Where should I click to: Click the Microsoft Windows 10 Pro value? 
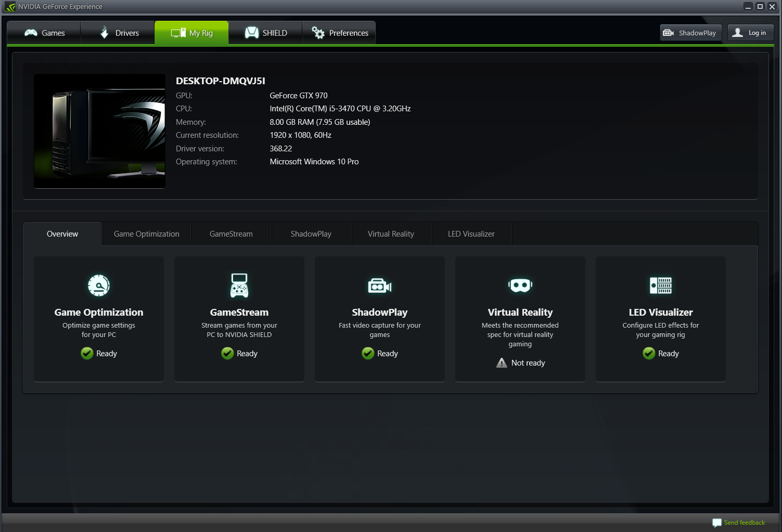tap(314, 162)
